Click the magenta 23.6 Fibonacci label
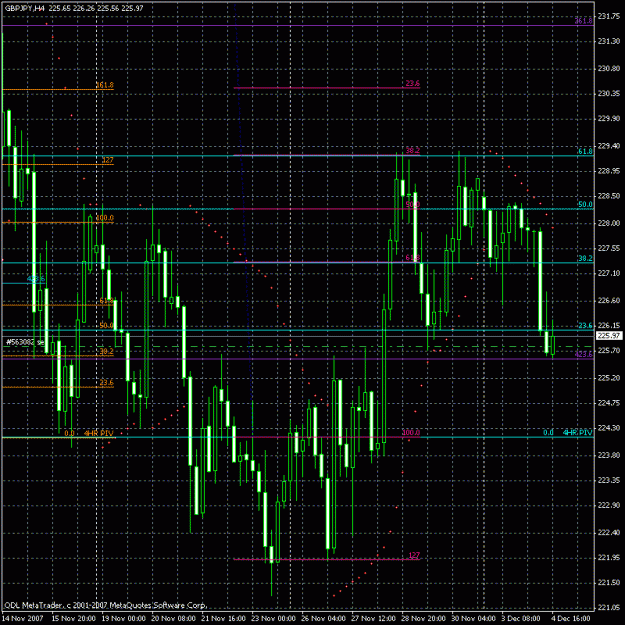Viewport: 625px width, 625px height. tap(413, 83)
